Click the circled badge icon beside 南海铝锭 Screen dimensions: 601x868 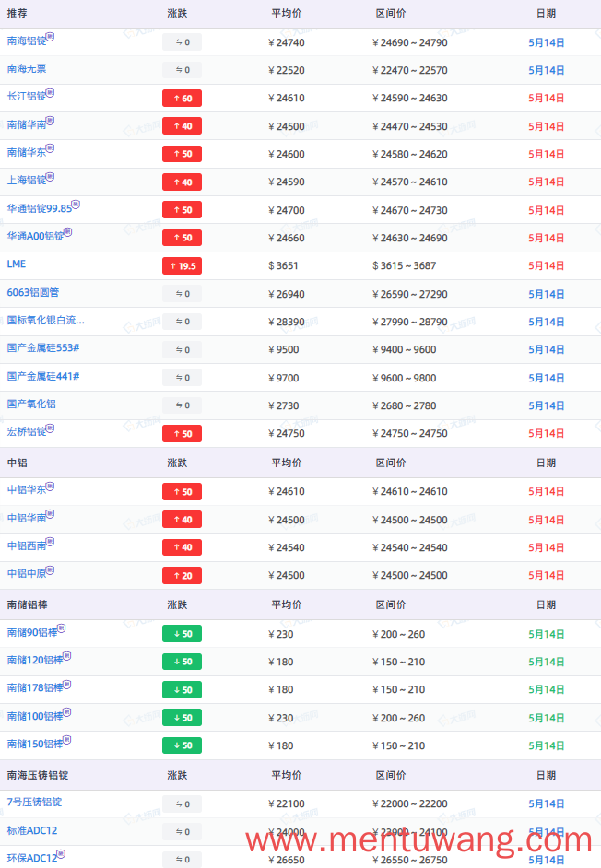[51, 37]
